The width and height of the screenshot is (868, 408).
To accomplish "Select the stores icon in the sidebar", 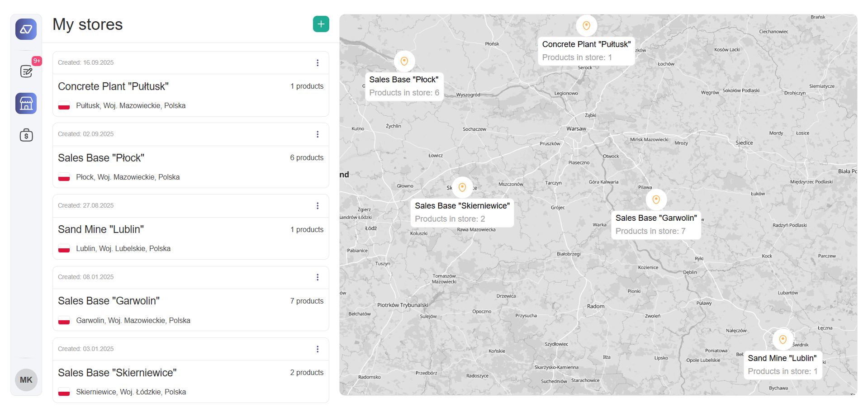I will point(26,103).
